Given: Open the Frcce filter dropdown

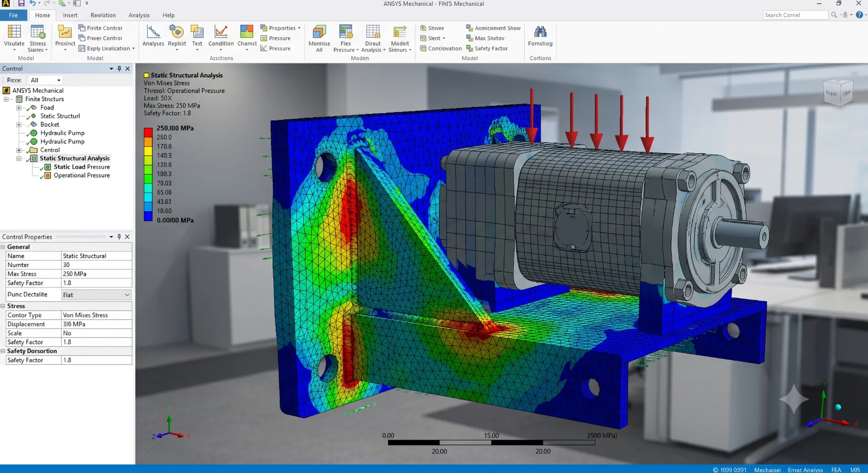Looking at the screenshot, I should pos(45,80).
